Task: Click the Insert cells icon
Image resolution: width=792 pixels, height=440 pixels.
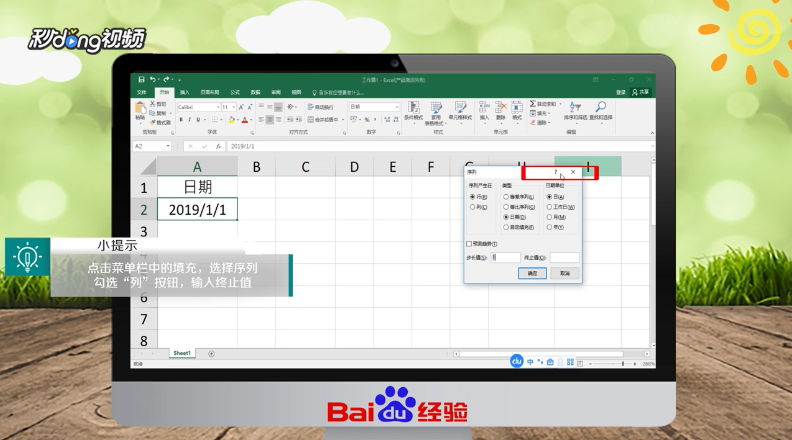Action: click(484, 107)
